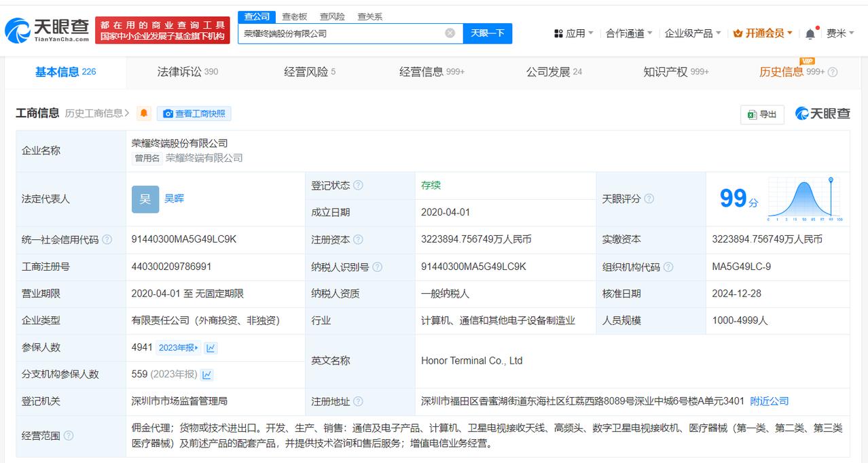Open the 开通会员 dropdown
The image size is (868, 463).
pyautogui.click(x=763, y=33)
